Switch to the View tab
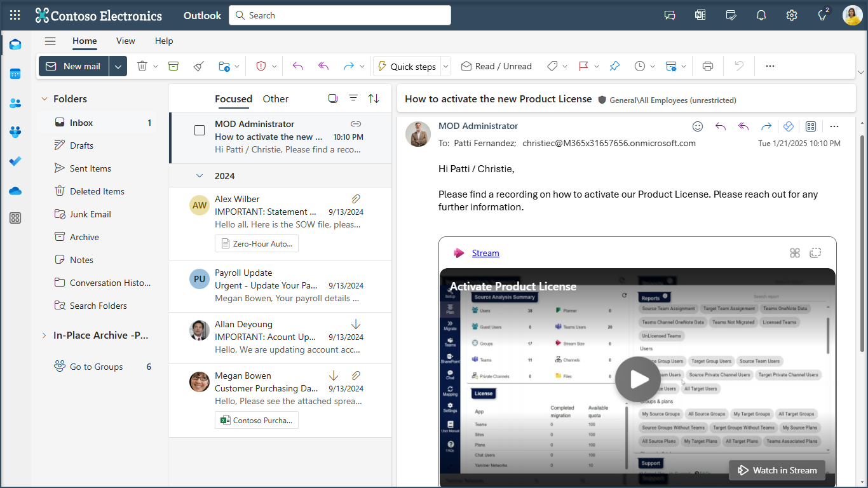The width and height of the screenshot is (868, 488). click(125, 41)
